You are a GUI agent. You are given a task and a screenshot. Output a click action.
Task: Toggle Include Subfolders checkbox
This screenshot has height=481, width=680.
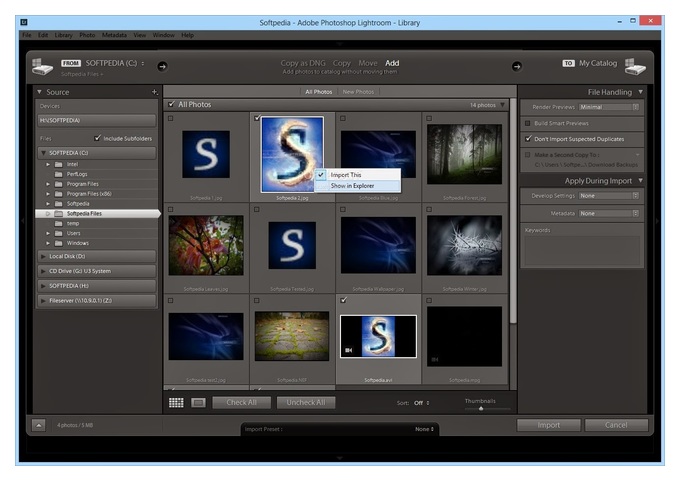pyautogui.click(x=97, y=138)
